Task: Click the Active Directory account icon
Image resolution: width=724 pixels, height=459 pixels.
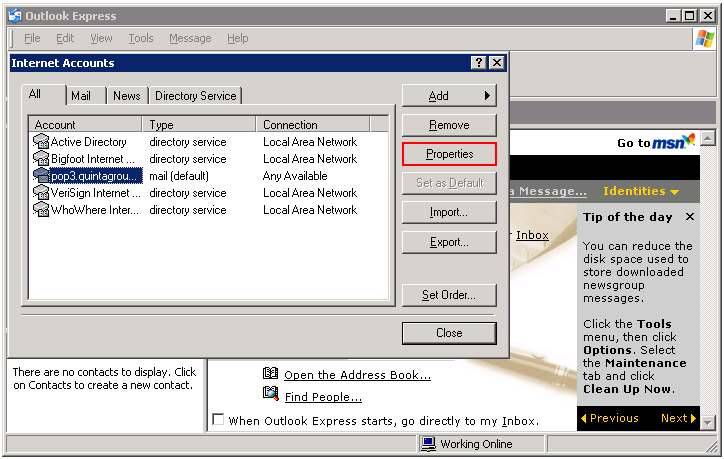Action: 41,141
